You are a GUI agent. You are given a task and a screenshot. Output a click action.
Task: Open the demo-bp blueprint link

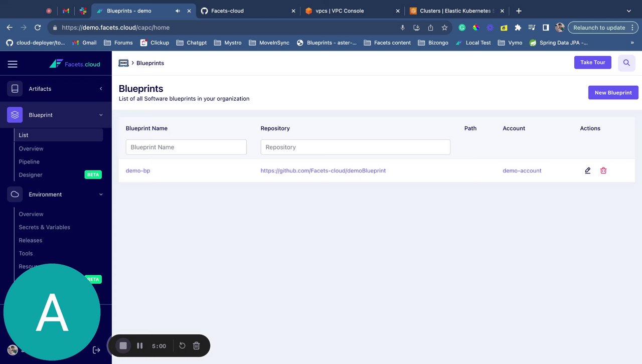pyautogui.click(x=138, y=170)
